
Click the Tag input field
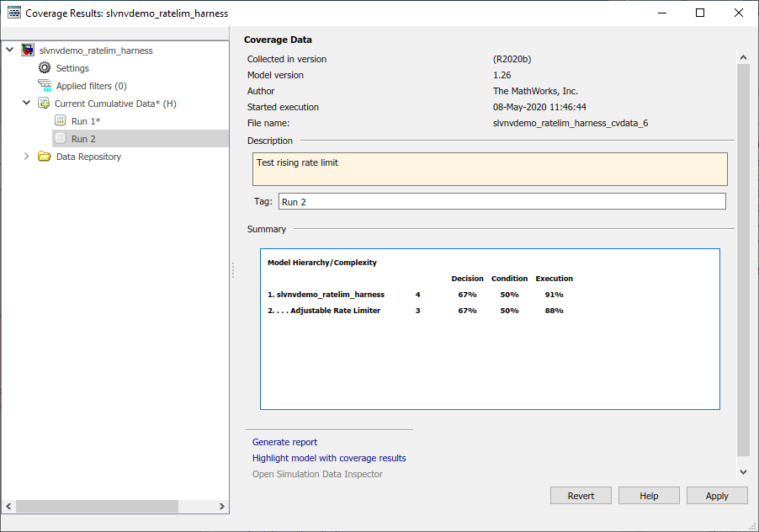[502, 202]
